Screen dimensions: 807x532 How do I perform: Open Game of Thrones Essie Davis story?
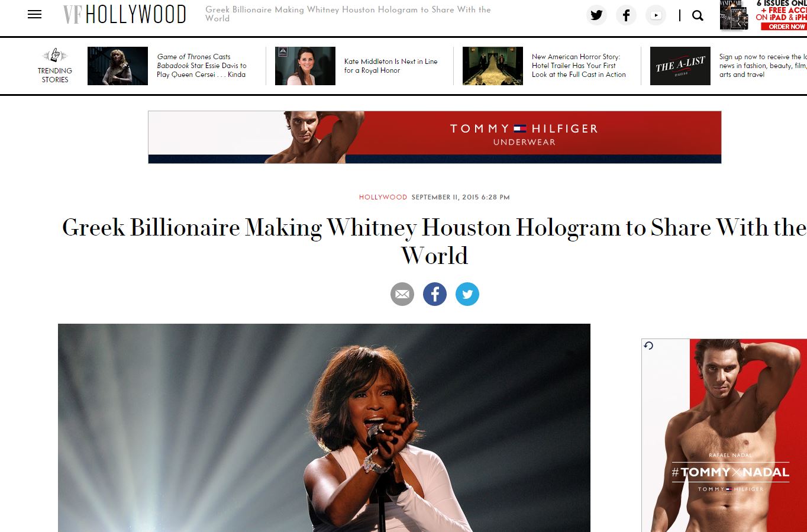(x=201, y=66)
